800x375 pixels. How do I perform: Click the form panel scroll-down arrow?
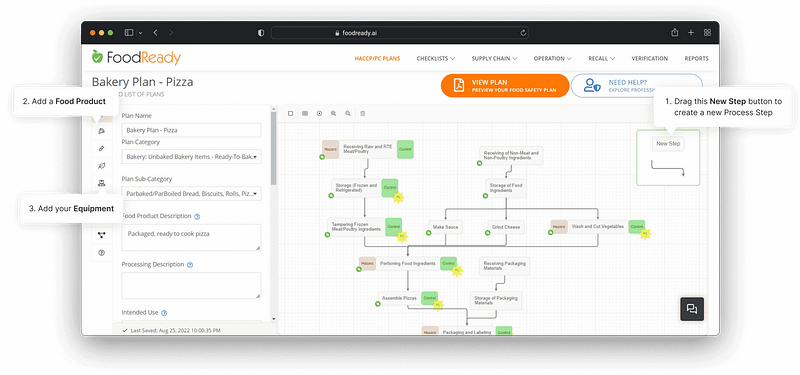tap(273, 319)
